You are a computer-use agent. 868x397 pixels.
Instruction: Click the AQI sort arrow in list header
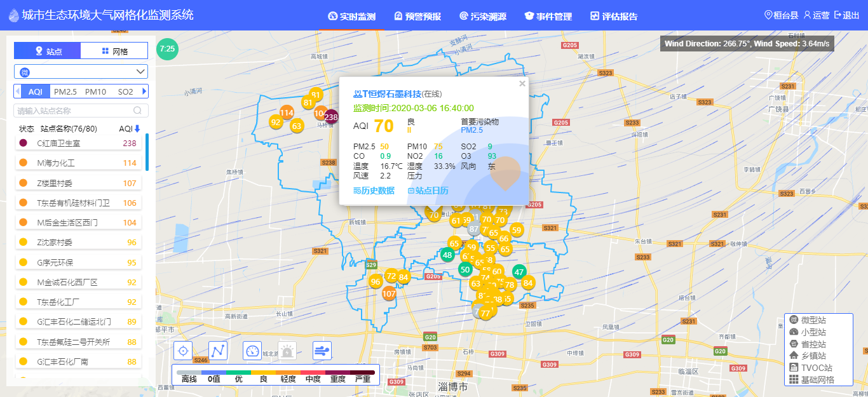pos(137,129)
